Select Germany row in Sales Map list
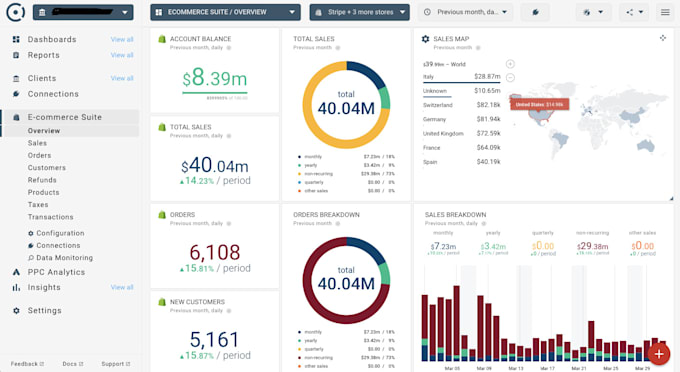Image resolution: width=680 pixels, height=372 pixels. [x=461, y=119]
